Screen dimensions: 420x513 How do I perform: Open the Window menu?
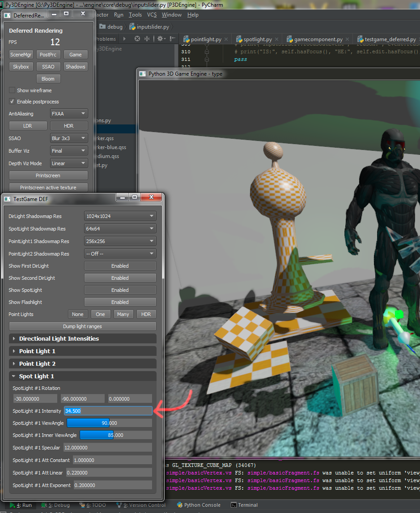click(172, 15)
